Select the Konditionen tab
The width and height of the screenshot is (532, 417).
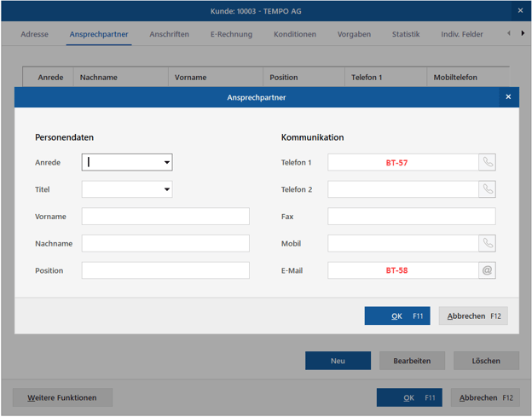pyautogui.click(x=295, y=34)
